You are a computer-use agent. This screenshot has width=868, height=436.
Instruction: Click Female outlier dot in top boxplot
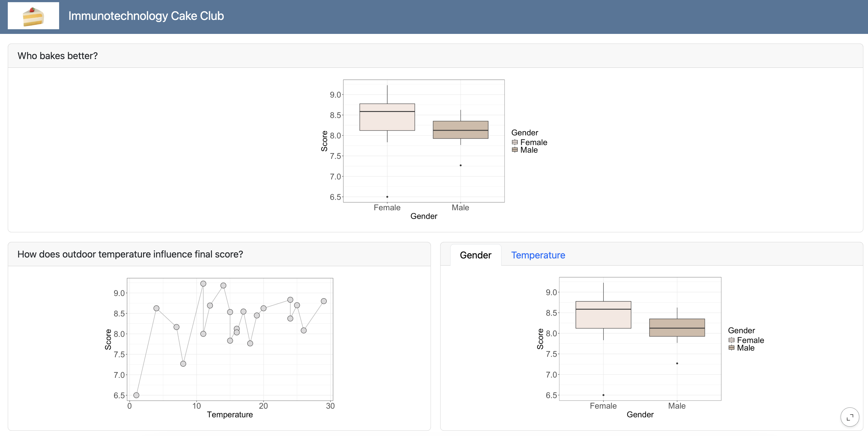pyautogui.click(x=387, y=197)
